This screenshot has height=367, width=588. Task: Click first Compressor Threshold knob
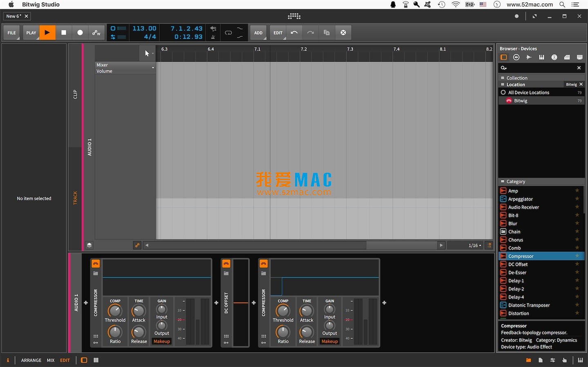(x=115, y=311)
